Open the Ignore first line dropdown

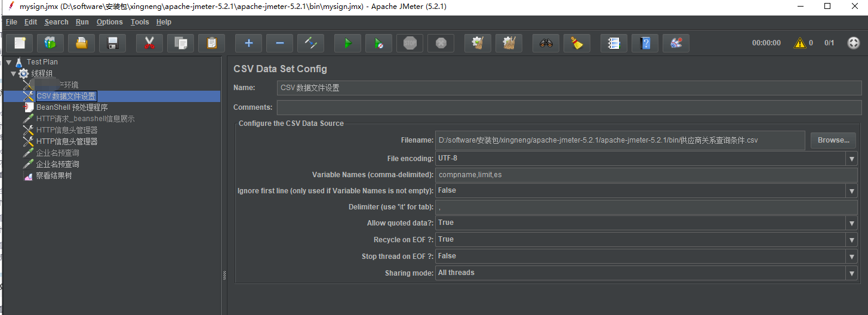[x=851, y=191]
